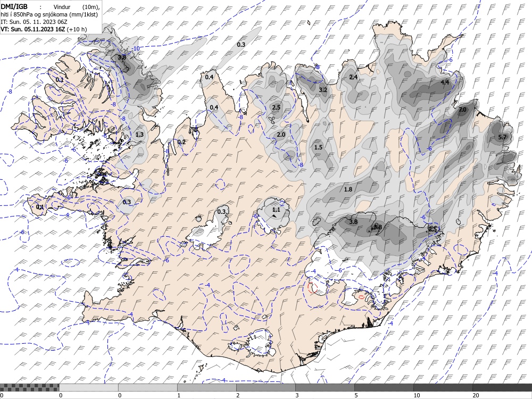The width and height of the screenshot is (532, 399).
Task: Click the checkered swatch at the legend start
Action: [29, 387]
